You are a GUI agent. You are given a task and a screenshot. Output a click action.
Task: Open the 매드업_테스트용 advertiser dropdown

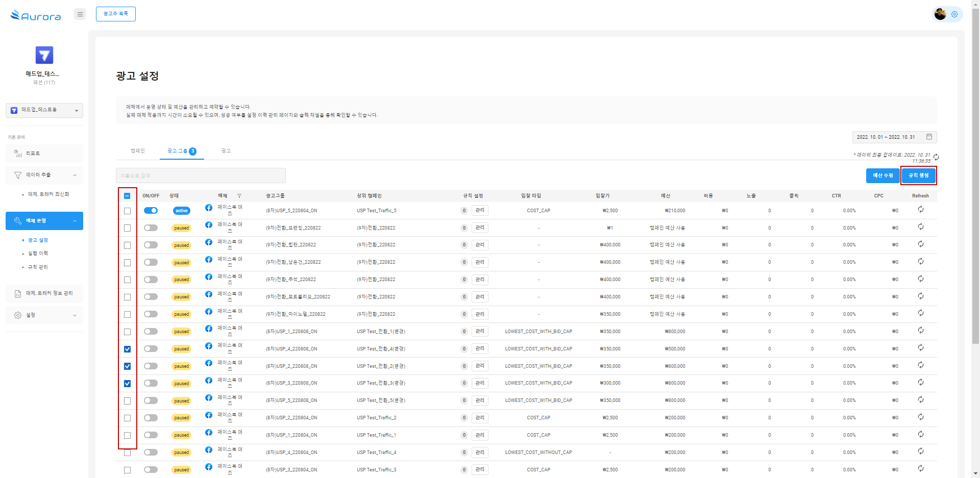[x=44, y=110]
